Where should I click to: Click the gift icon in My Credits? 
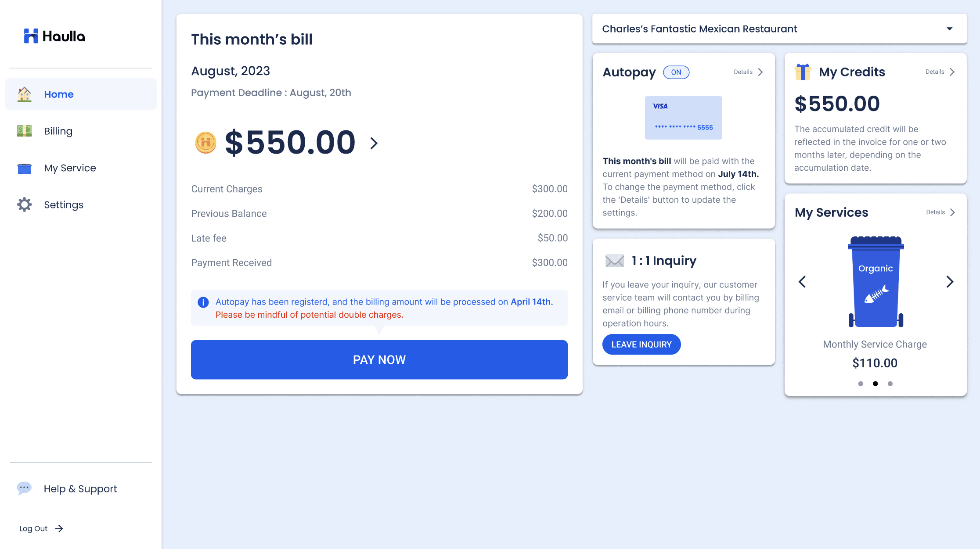click(803, 72)
